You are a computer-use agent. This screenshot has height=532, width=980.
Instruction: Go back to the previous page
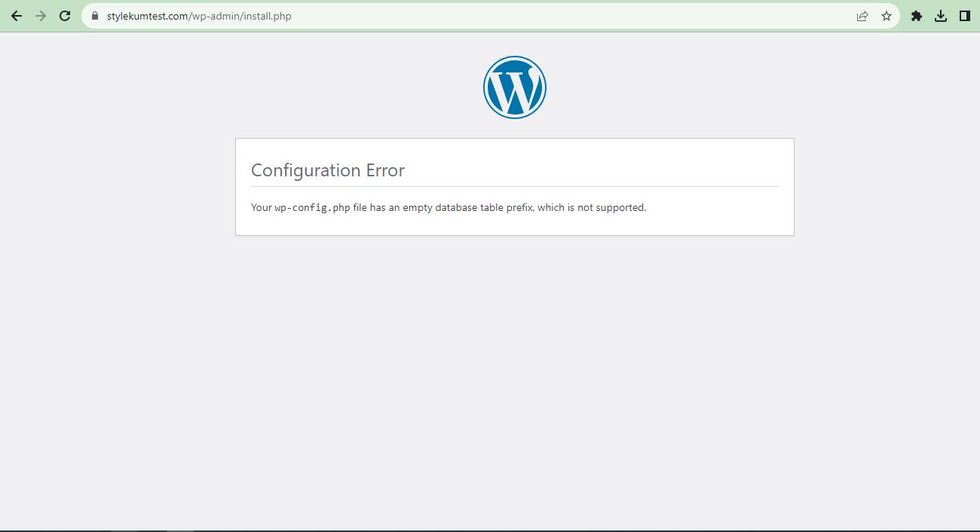click(17, 16)
